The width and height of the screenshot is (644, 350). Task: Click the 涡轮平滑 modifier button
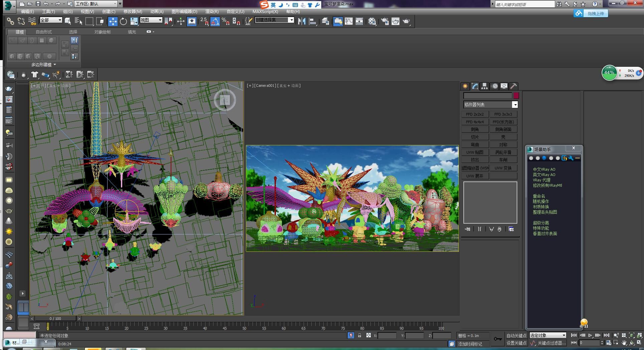point(503,152)
